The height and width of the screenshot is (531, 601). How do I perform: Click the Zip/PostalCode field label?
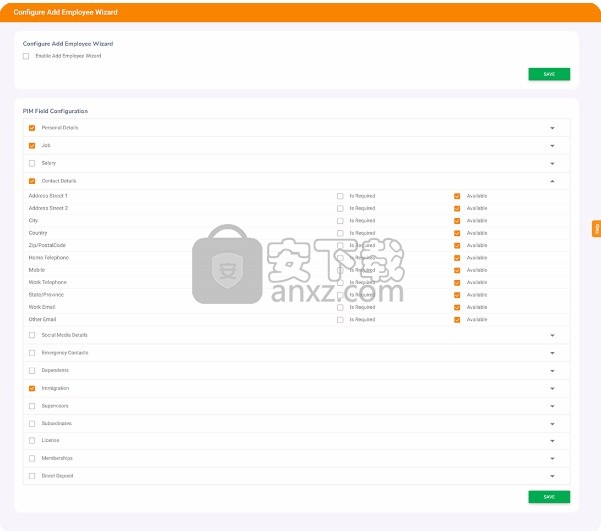(47, 245)
